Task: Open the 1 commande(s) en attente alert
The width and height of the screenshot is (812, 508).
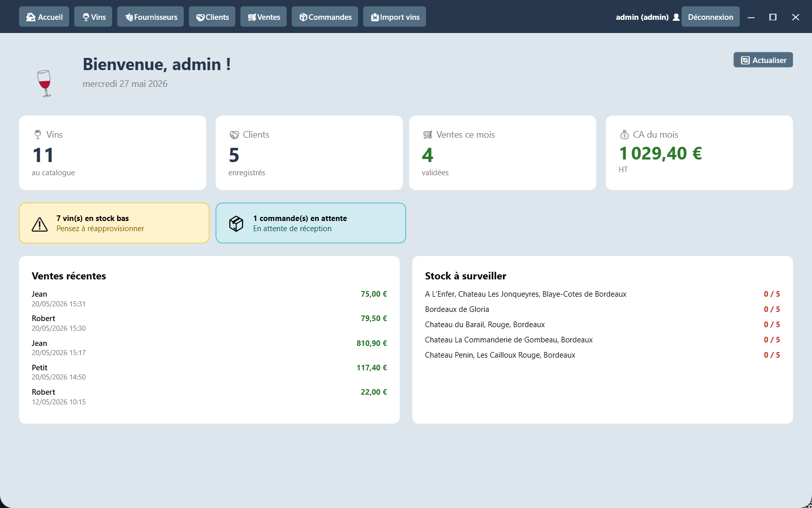Action: tap(311, 223)
